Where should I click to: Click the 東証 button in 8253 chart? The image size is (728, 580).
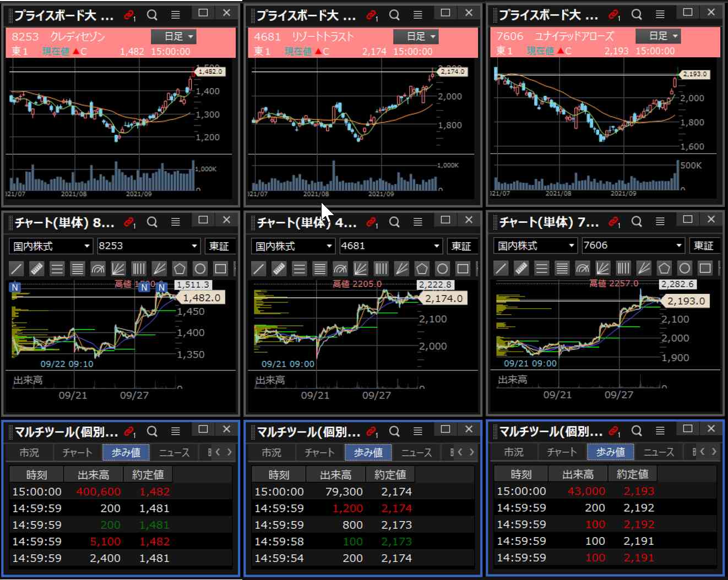point(219,246)
